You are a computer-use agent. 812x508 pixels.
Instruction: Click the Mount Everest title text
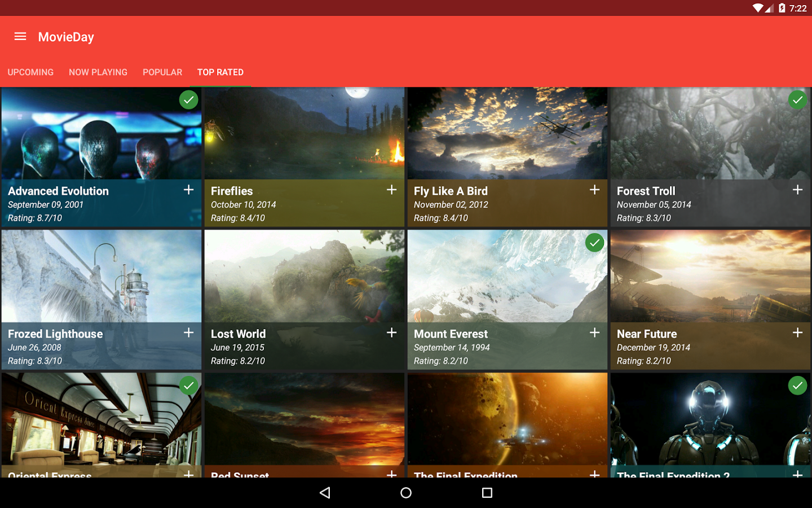[x=451, y=334]
